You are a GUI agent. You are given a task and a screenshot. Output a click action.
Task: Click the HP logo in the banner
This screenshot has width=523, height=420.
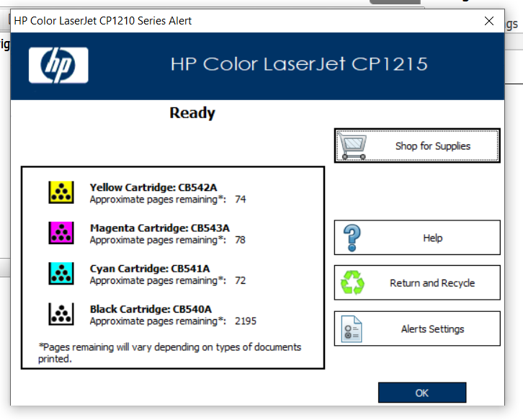[58, 65]
